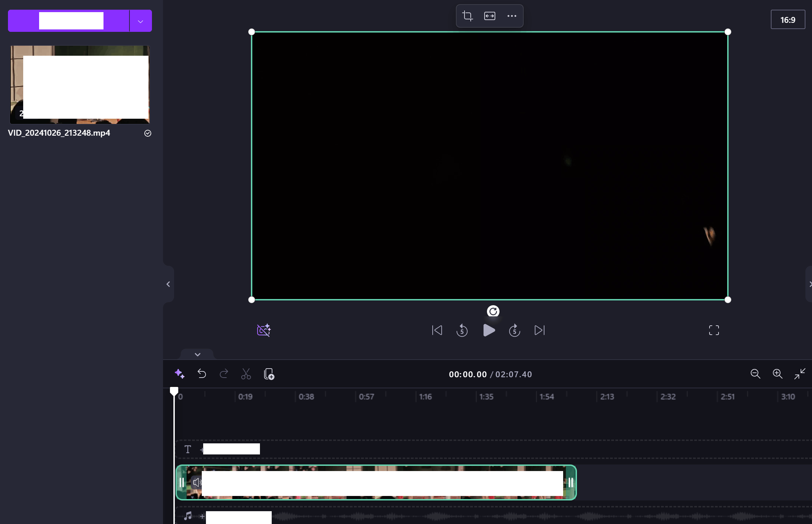812x524 pixels.
Task: Undo the last action
Action: tap(201, 374)
